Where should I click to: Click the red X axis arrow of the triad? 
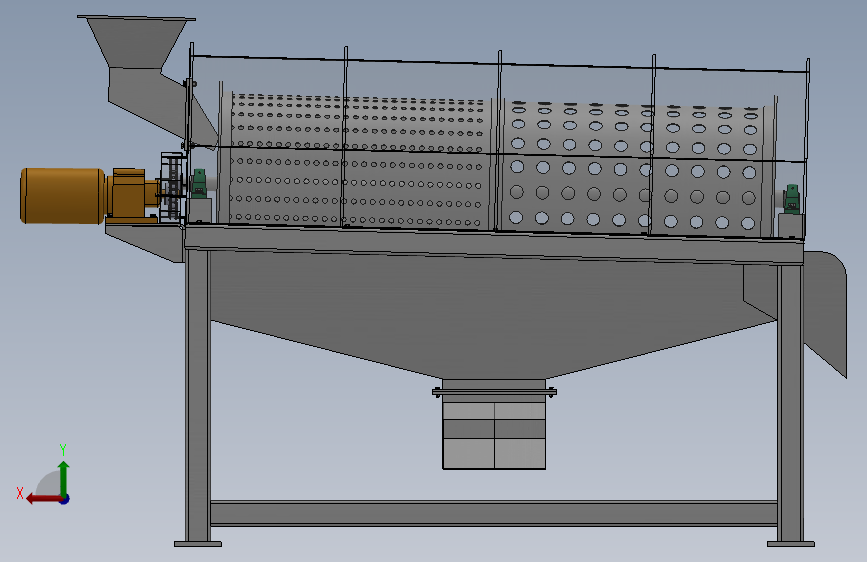pos(44,499)
